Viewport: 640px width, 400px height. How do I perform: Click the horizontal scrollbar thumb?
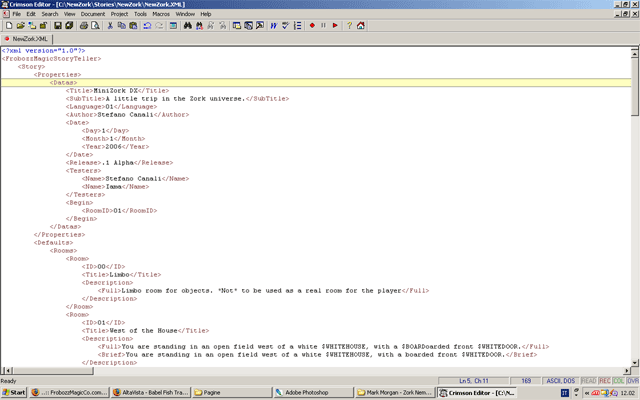tap(53, 371)
